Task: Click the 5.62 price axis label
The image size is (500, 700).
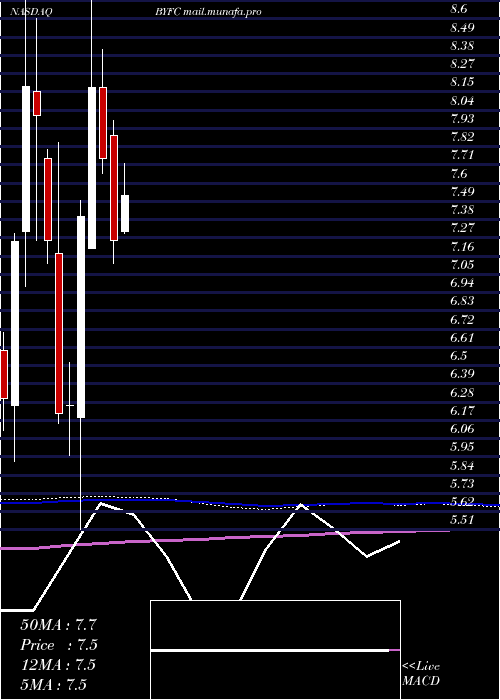Action: click(x=462, y=501)
